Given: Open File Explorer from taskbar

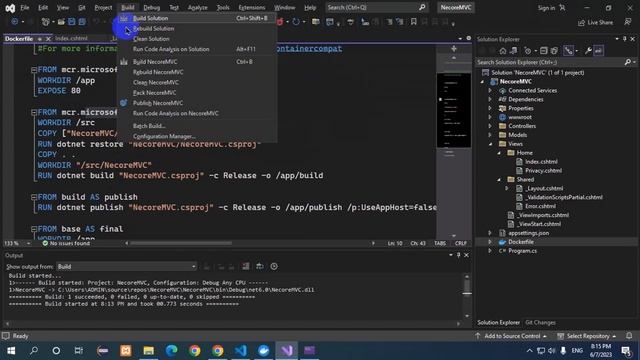Looking at the screenshot, I should (x=149, y=350).
